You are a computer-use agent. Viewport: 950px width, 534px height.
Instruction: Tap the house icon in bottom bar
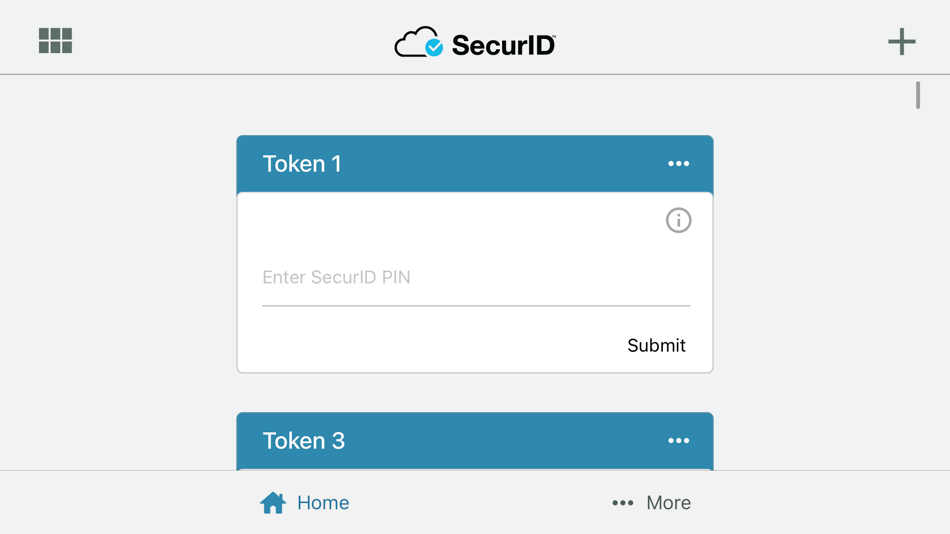273,502
